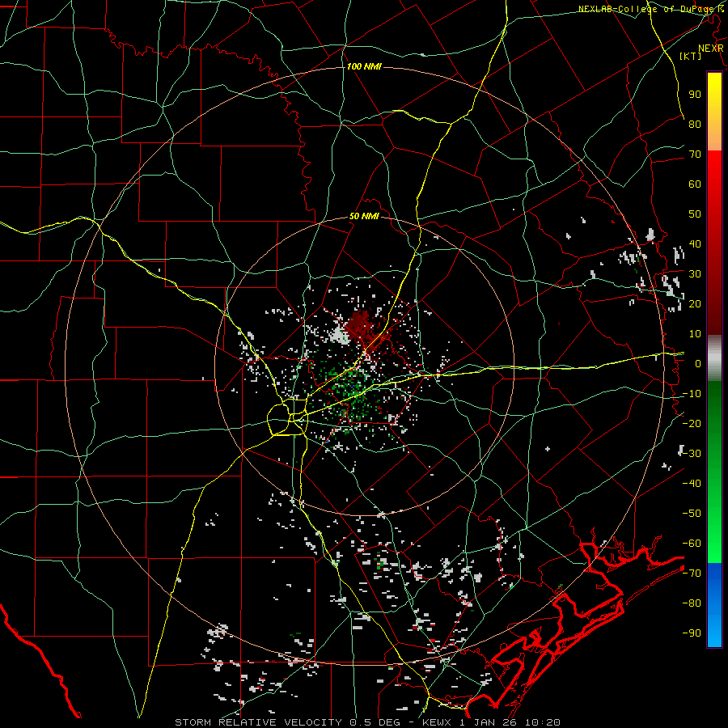Screen dimensions: 728x728
Task: Click the positive 10 scale value
Action: pos(695,334)
